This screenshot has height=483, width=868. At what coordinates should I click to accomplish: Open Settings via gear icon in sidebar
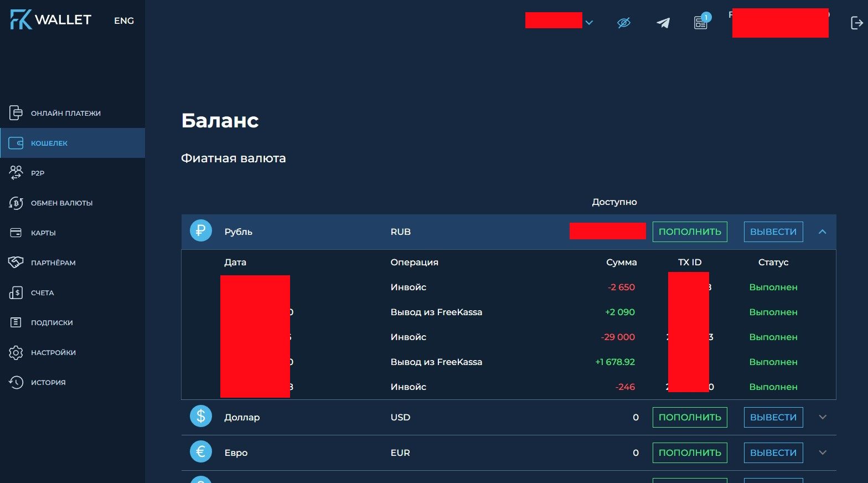(x=16, y=352)
